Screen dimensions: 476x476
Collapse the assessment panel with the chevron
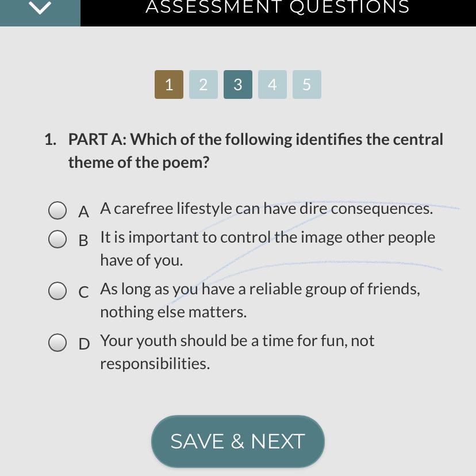pos(40,8)
